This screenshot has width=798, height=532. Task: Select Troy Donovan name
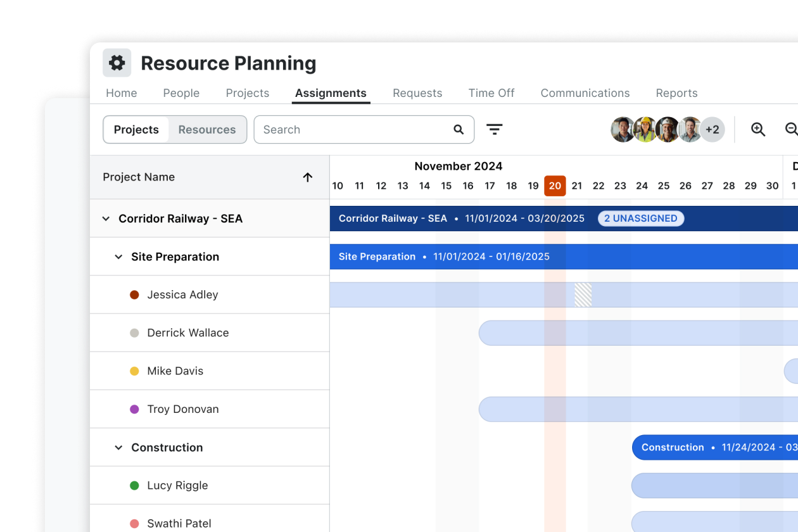[x=183, y=409]
